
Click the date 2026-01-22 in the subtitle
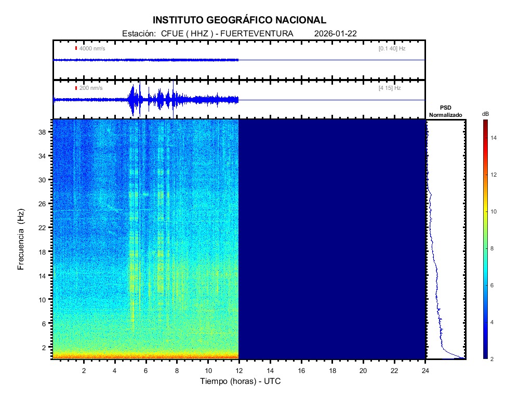336,34
